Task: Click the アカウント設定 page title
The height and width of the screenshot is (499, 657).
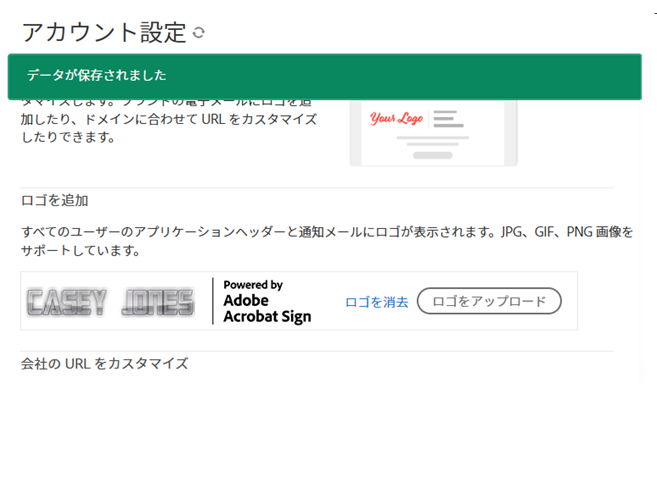Action: pos(104,32)
